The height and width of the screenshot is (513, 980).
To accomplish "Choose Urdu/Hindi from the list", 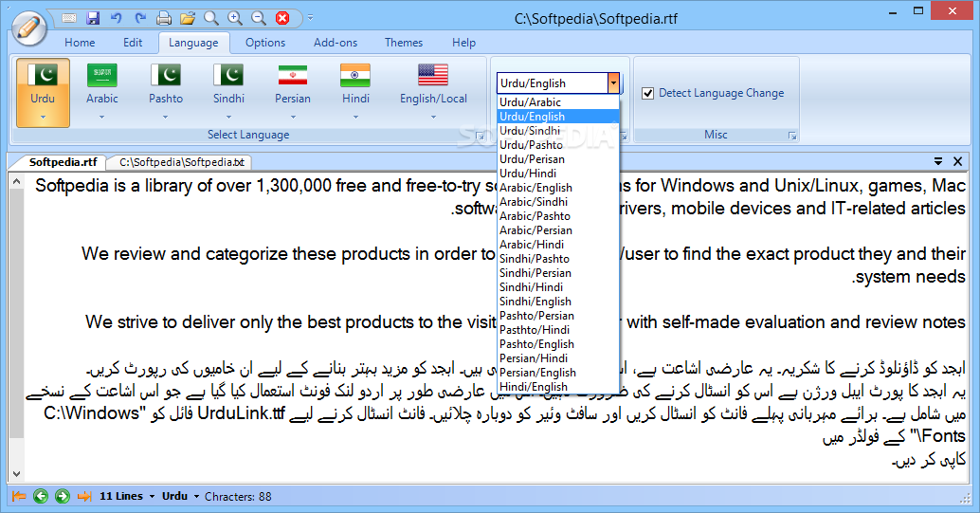I will point(558,174).
